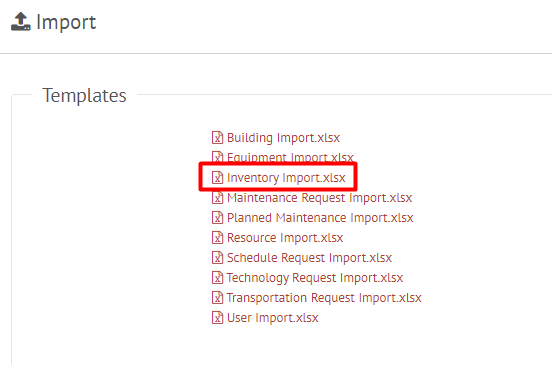The width and height of the screenshot is (552, 365).
Task: Click Excel icon next to Schedule Request Import
Action: (x=217, y=258)
